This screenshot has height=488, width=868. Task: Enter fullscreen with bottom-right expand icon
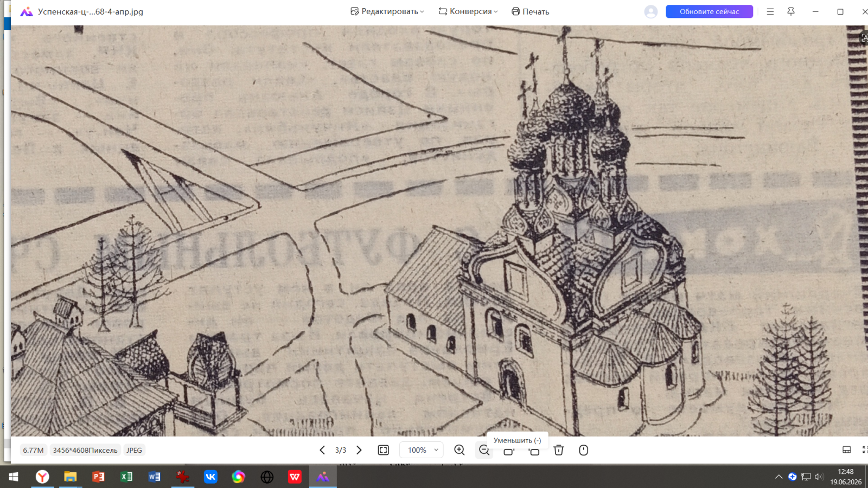(865, 450)
